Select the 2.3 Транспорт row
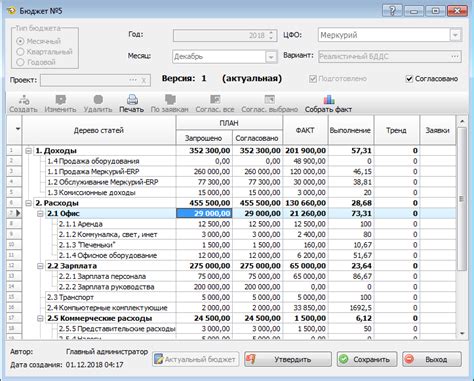Viewport: 474px width, 381px height. tap(231, 297)
